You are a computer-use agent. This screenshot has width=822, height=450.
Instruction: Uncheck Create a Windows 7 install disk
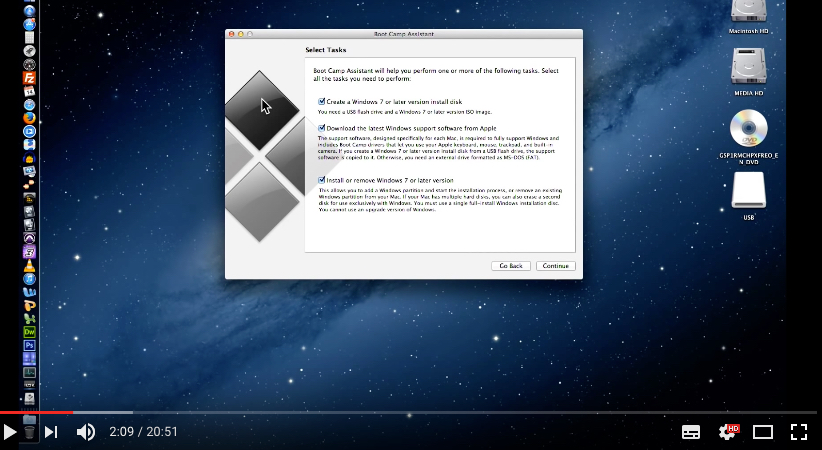coord(321,101)
